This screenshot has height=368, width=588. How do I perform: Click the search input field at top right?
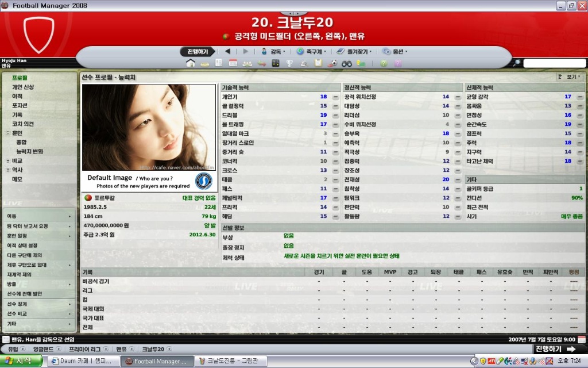click(x=554, y=63)
